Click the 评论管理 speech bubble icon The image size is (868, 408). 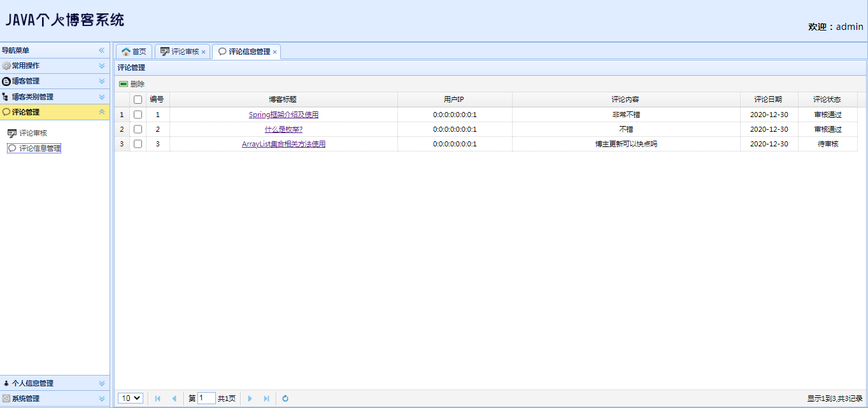[6, 112]
